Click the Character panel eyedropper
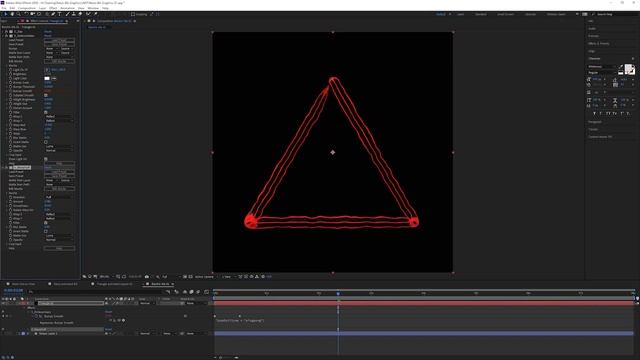Viewport: 640px width, 360px height. (x=621, y=67)
